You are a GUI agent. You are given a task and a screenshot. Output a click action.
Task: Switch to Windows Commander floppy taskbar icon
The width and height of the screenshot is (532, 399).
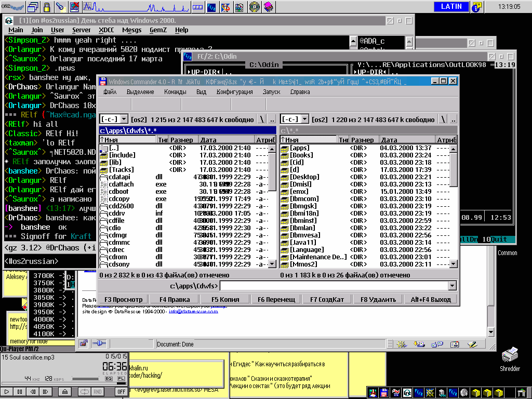[384, 393]
